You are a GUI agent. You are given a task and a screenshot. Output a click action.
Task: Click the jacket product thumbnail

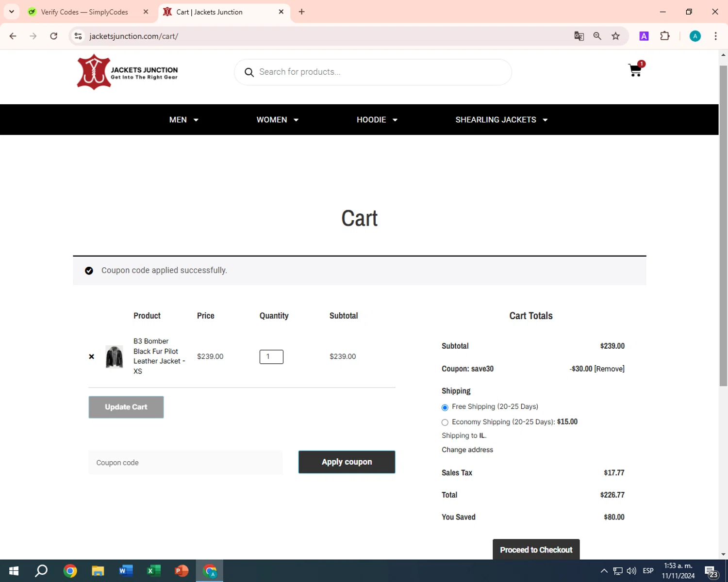(x=115, y=357)
